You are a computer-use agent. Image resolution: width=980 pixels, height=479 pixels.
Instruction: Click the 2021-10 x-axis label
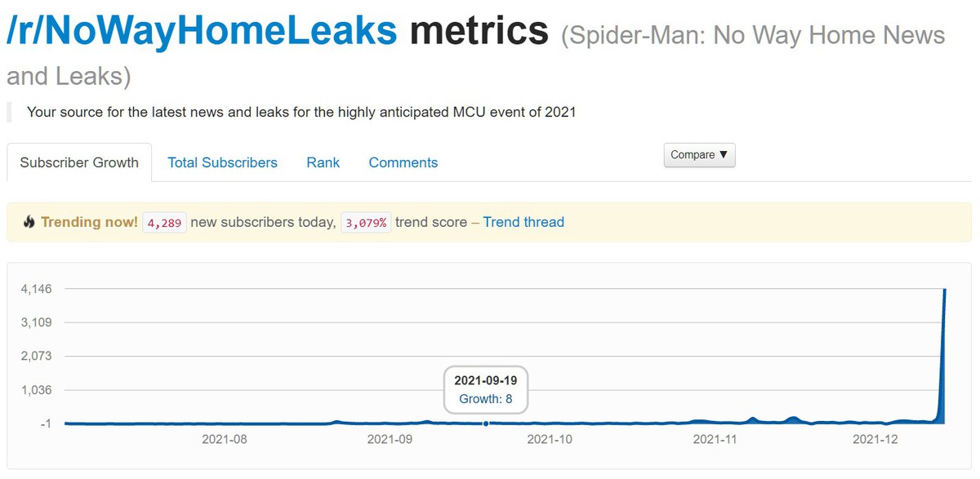tap(551, 439)
